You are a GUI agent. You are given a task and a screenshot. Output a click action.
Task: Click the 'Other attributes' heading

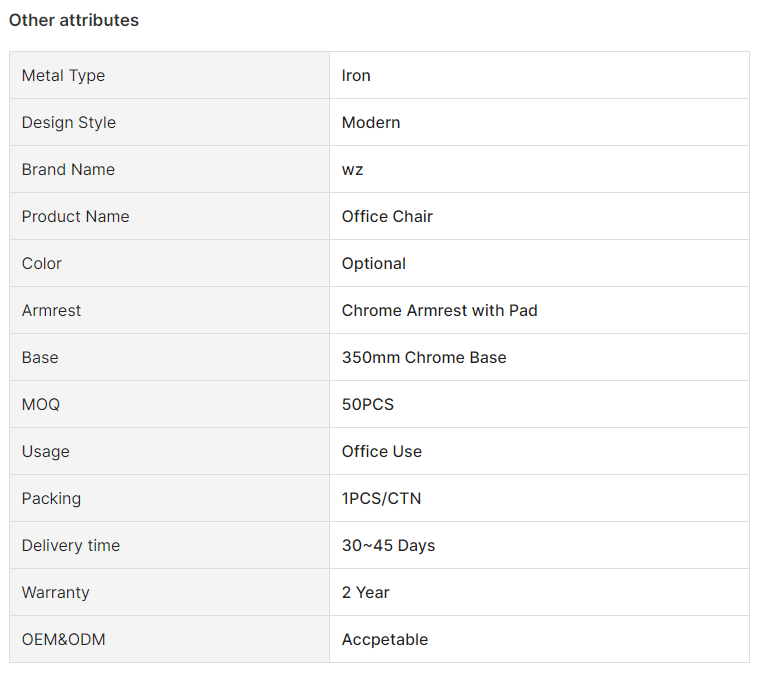[x=74, y=20]
